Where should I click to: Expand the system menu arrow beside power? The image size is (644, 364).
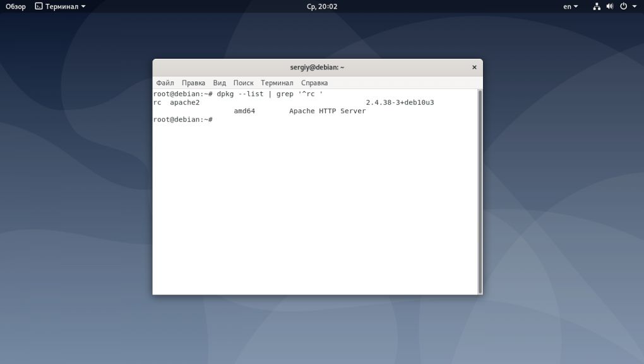pyautogui.click(x=634, y=7)
